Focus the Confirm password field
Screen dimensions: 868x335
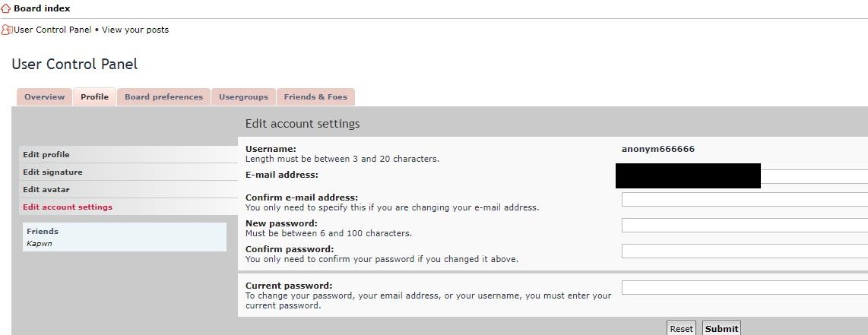coord(743,251)
